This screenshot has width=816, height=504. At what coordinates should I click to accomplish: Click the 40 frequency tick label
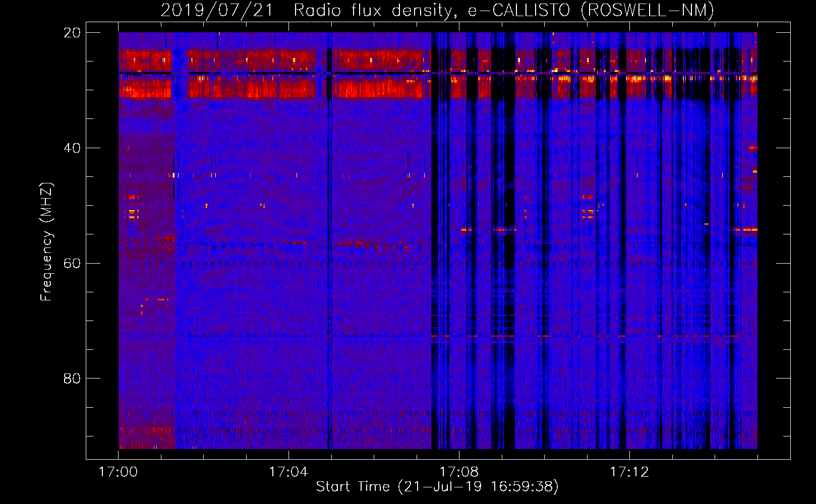[72, 148]
